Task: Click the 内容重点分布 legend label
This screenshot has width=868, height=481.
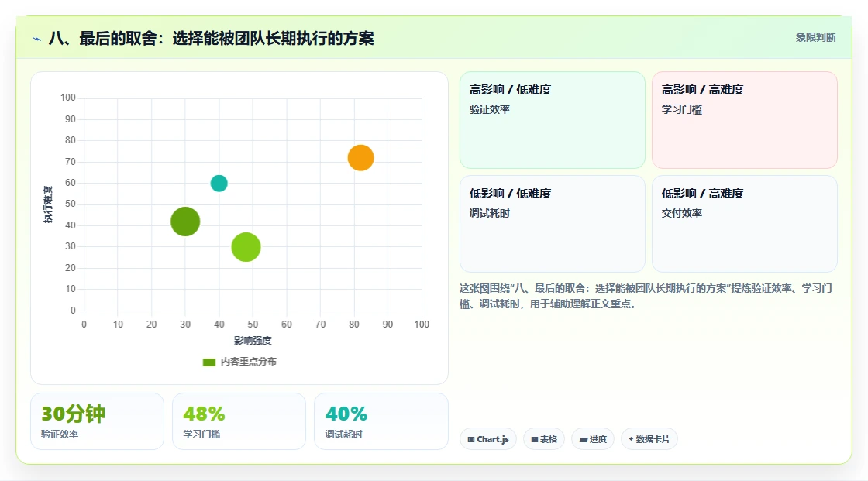Action: 249,362
